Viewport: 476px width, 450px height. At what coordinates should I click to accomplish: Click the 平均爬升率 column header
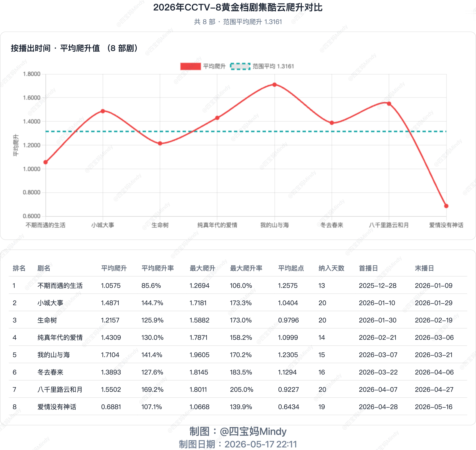click(158, 268)
